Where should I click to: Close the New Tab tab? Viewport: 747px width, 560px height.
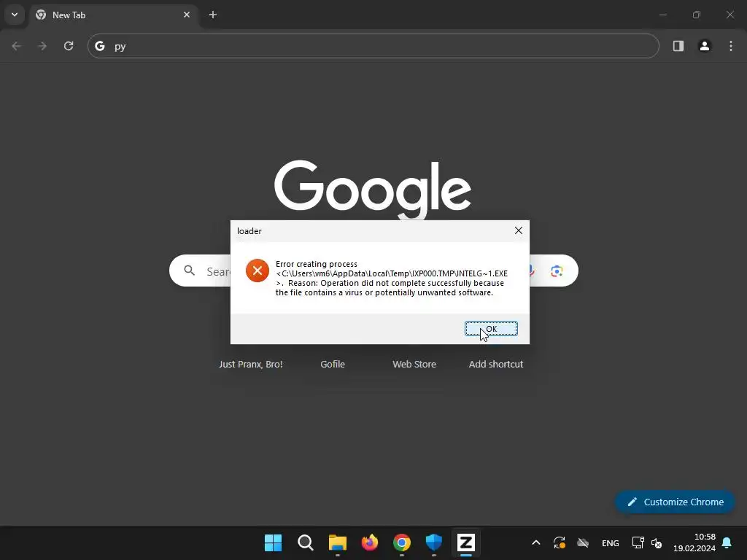tap(187, 15)
